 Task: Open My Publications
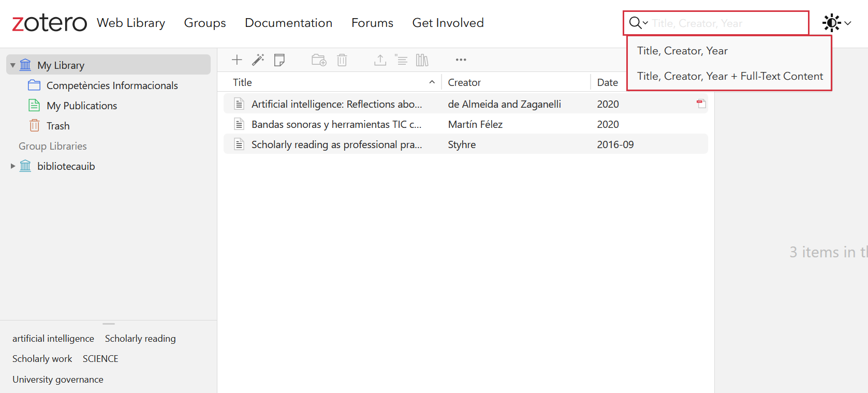point(108,105)
